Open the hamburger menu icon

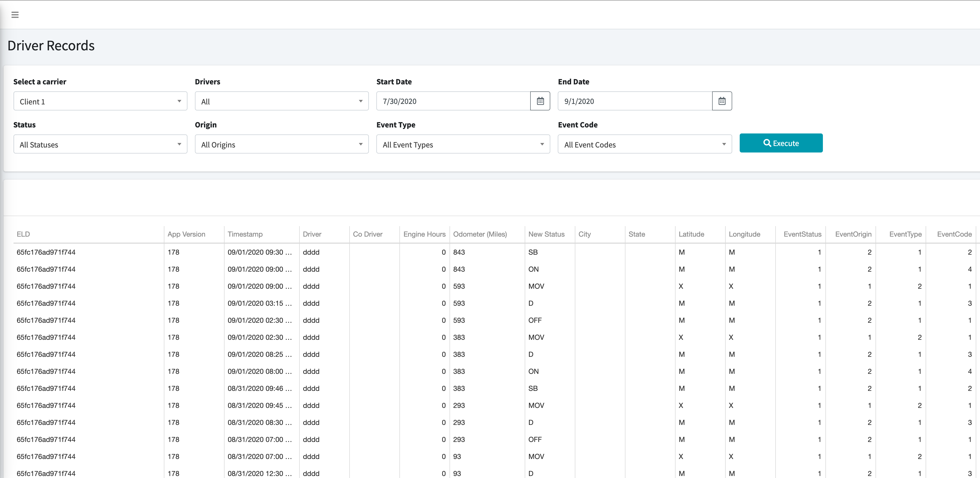[x=15, y=15]
